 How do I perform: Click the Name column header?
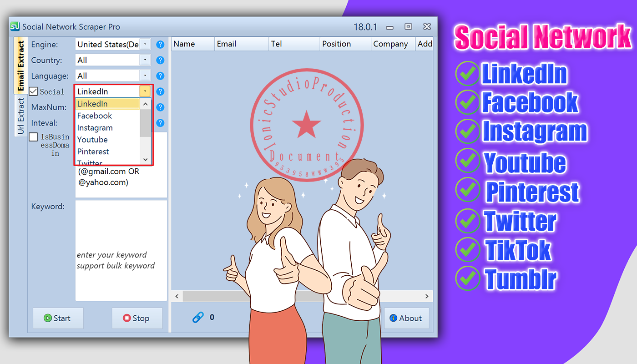pyautogui.click(x=193, y=44)
